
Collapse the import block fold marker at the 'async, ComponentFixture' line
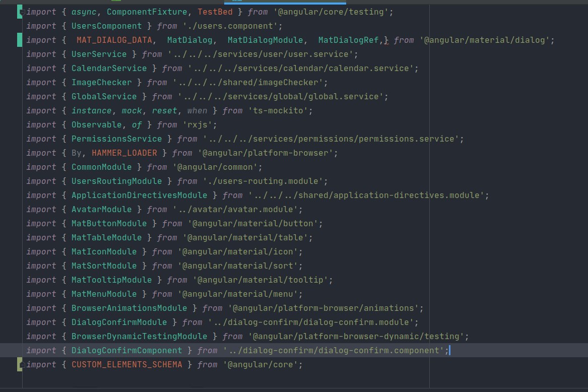click(x=23, y=12)
